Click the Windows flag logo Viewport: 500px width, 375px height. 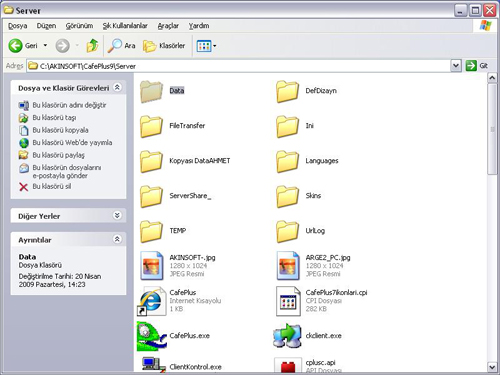[486, 25]
